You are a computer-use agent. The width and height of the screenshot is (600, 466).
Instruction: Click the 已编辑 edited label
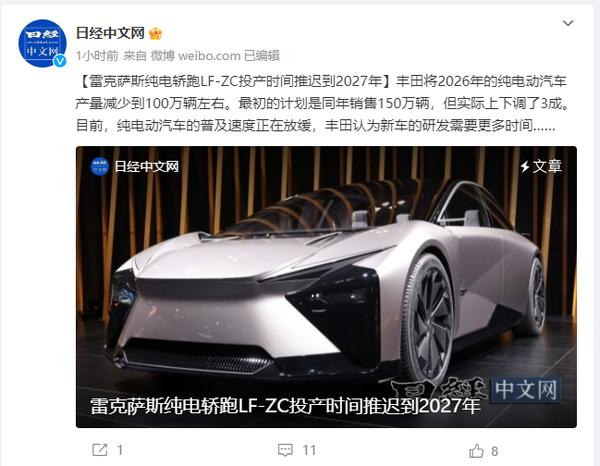[x=262, y=56]
